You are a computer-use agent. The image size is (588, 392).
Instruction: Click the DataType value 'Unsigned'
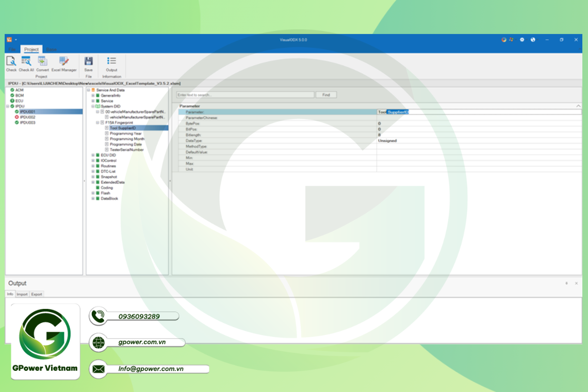tap(387, 141)
